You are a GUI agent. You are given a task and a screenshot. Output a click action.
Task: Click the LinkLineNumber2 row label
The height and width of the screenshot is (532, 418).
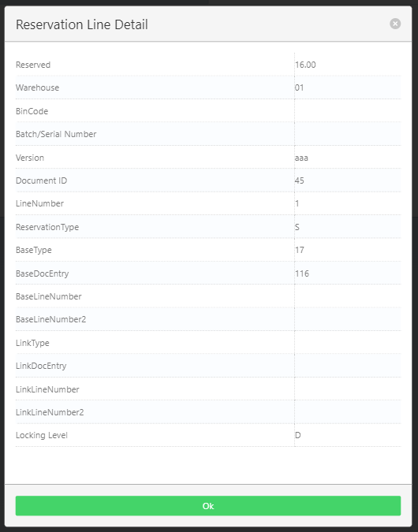50,412
